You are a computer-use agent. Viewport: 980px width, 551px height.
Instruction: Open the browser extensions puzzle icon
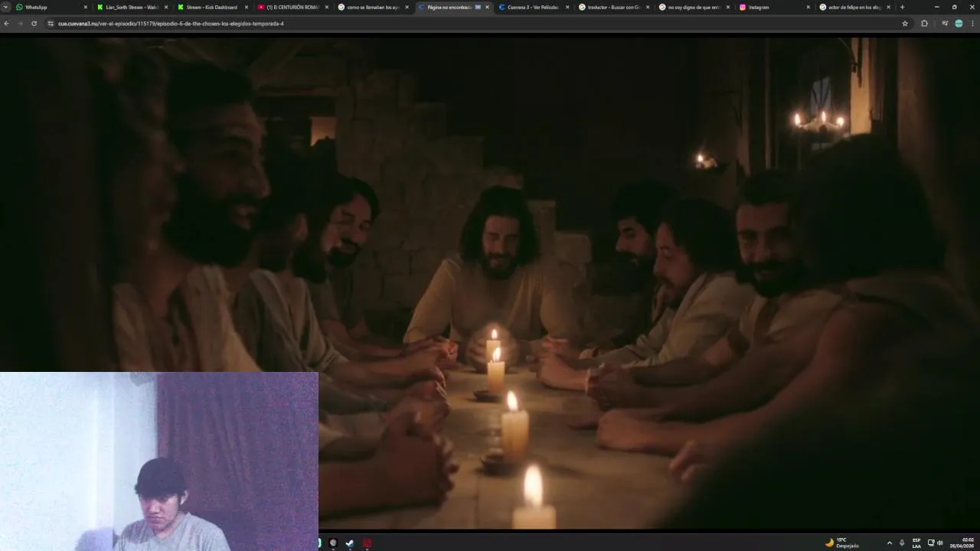coord(924,24)
